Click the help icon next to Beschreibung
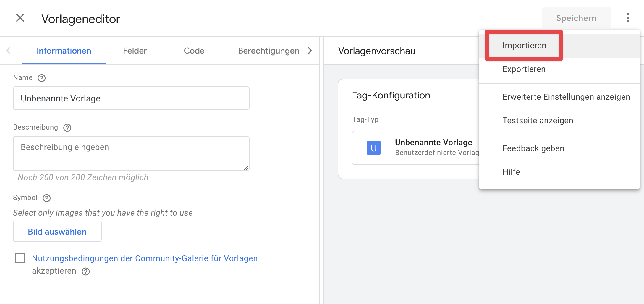Image resolution: width=644 pixels, height=304 pixels. point(67,128)
